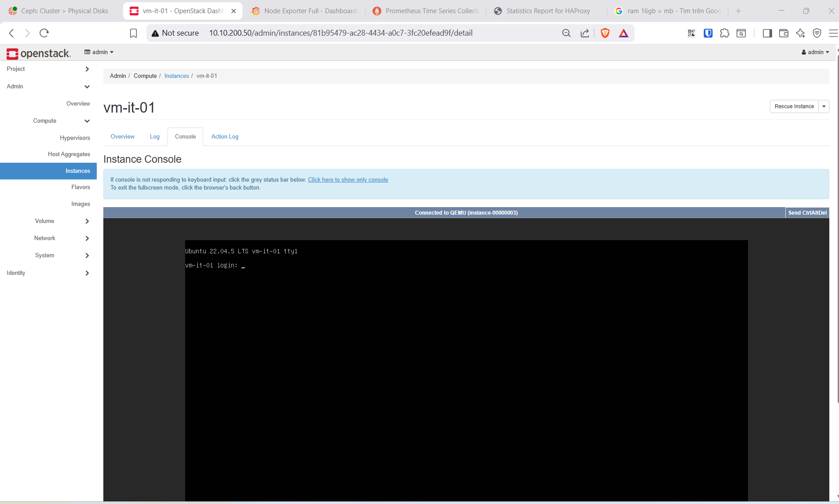The image size is (839, 504).
Task: Open Brave VPN shield icon
Action: pos(817,33)
